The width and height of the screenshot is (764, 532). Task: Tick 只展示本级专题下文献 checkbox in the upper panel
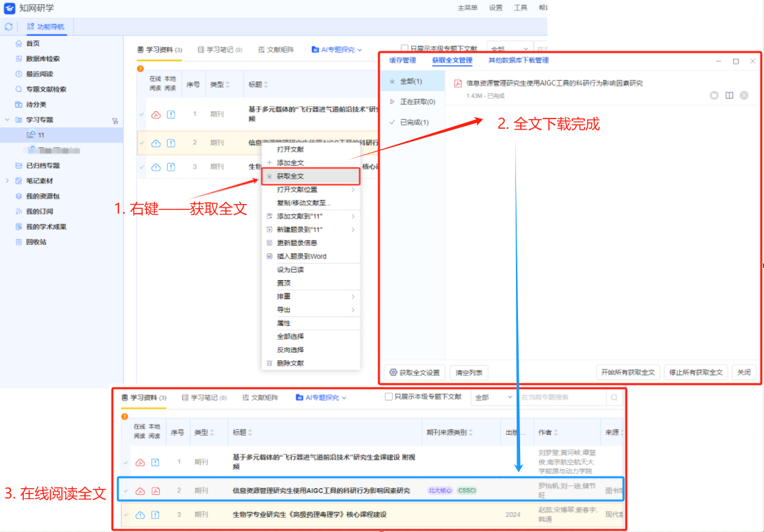coord(404,48)
